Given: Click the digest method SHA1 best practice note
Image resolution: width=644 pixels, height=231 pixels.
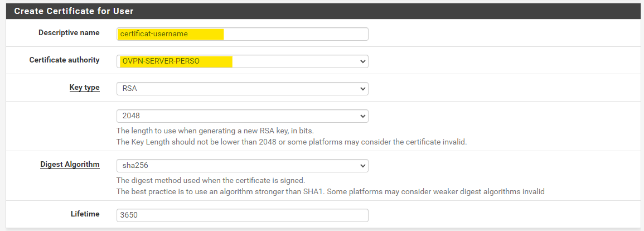Looking at the screenshot, I should [330, 191].
